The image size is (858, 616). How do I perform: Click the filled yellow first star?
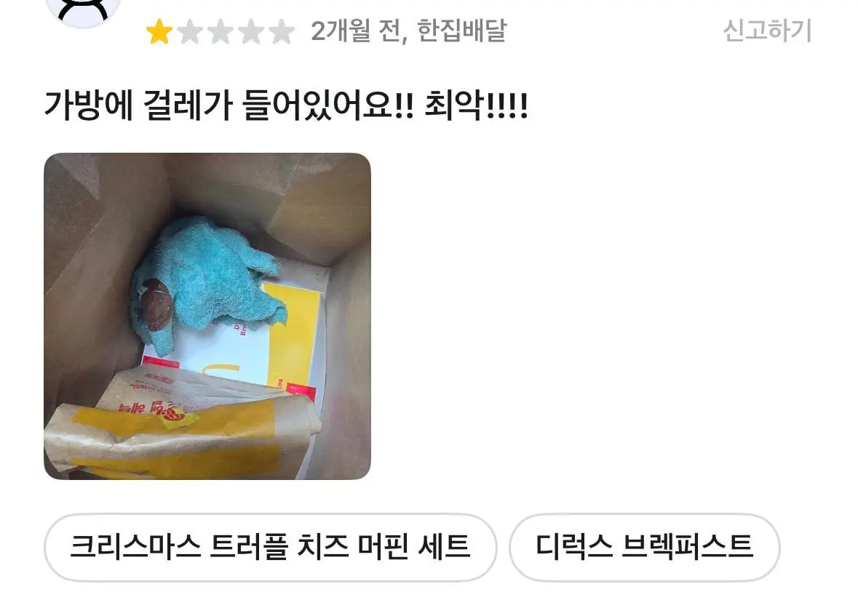(x=159, y=31)
